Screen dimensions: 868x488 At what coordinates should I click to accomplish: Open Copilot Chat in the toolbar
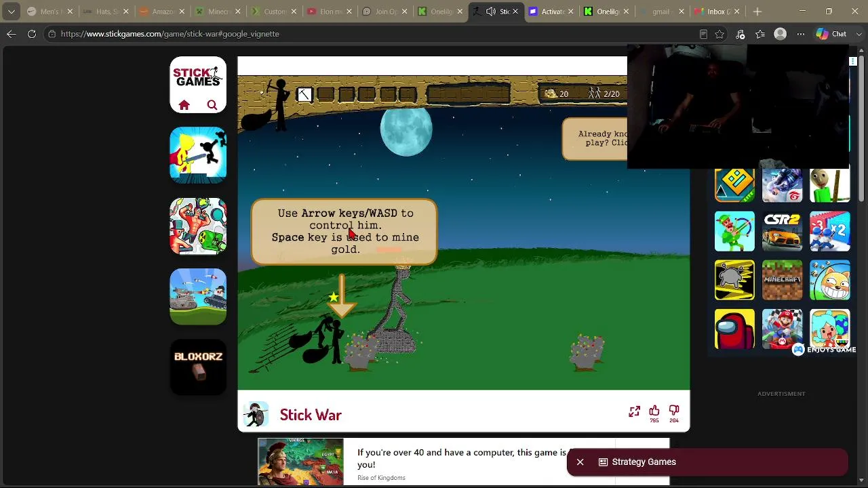point(831,34)
